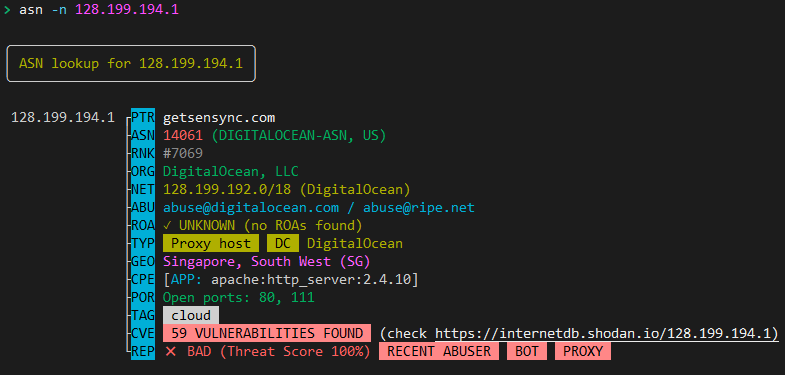Viewport: 785px width, 375px height.
Task: Click the -n flag in the command
Action: pos(59,10)
